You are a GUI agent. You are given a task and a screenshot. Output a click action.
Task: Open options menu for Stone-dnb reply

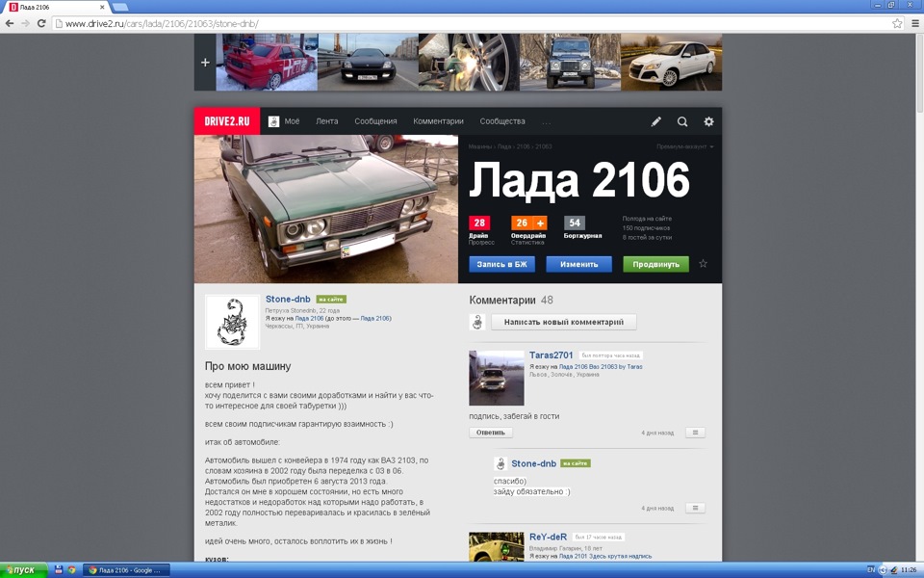[x=695, y=508]
